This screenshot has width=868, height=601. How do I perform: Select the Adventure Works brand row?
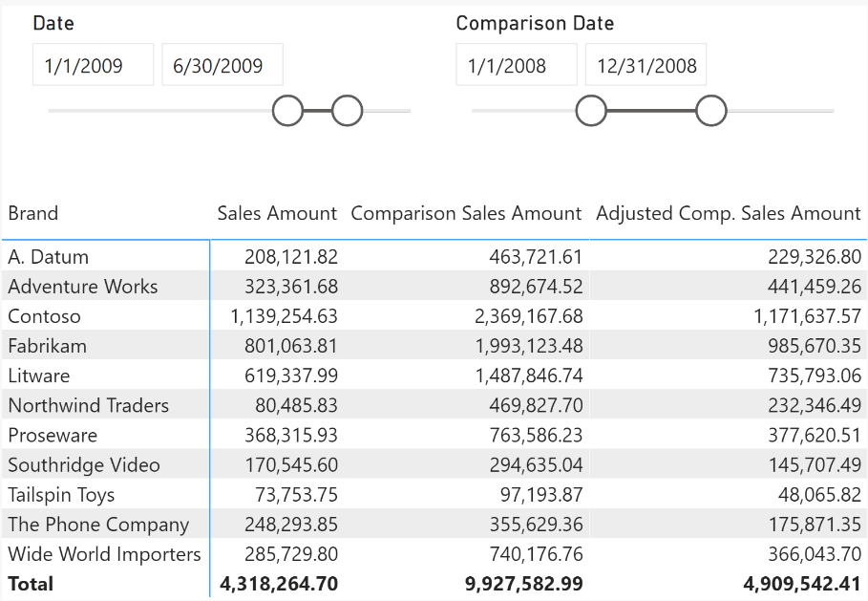coord(83,287)
